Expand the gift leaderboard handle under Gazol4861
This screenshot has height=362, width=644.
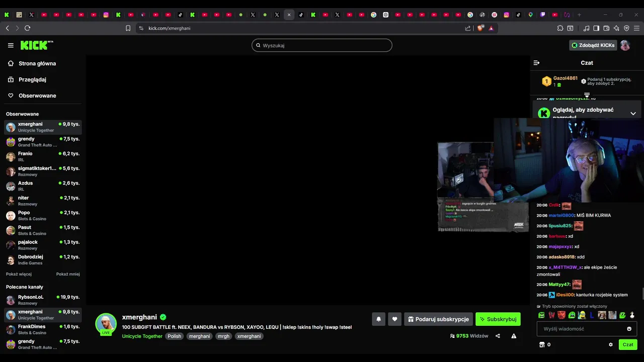(x=587, y=95)
